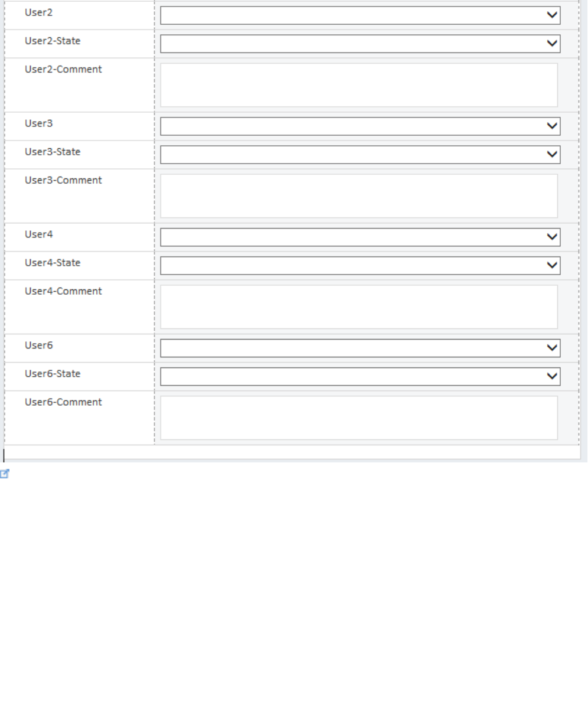The width and height of the screenshot is (588, 701).
Task: Open the User2-State dropdown
Action: coord(360,44)
